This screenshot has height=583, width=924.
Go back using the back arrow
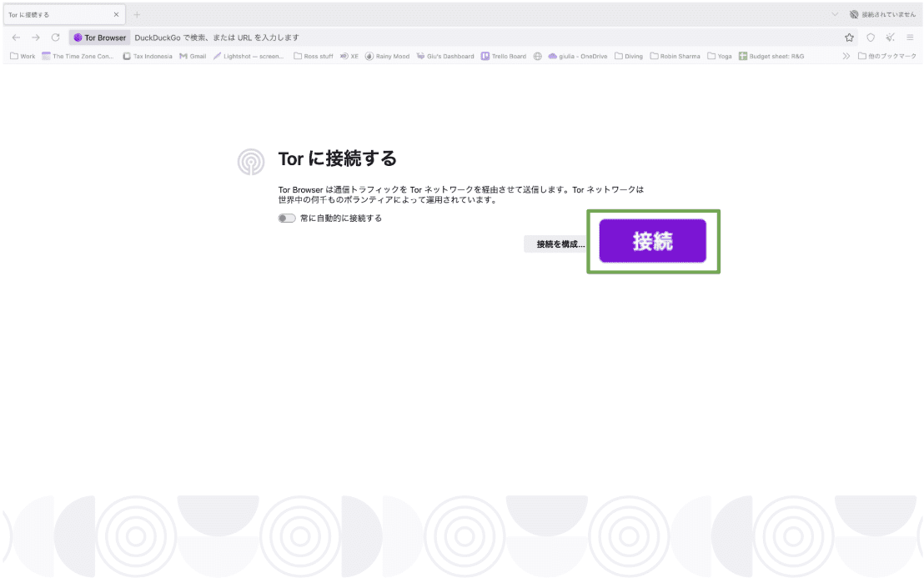pos(15,38)
